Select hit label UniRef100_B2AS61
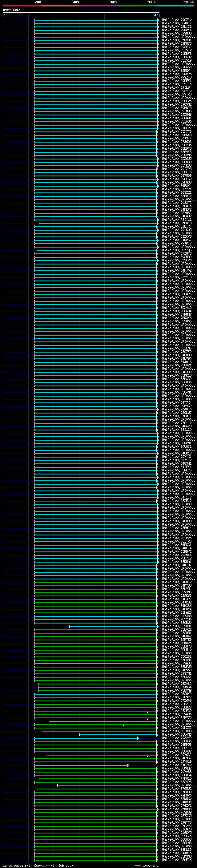The height and width of the screenshot is (868, 197). click(177, 677)
